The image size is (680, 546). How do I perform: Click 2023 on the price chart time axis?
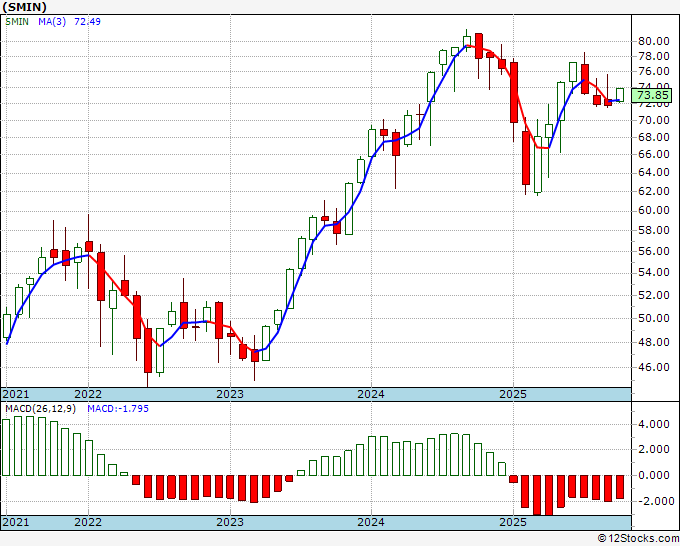tap(230, 394)
